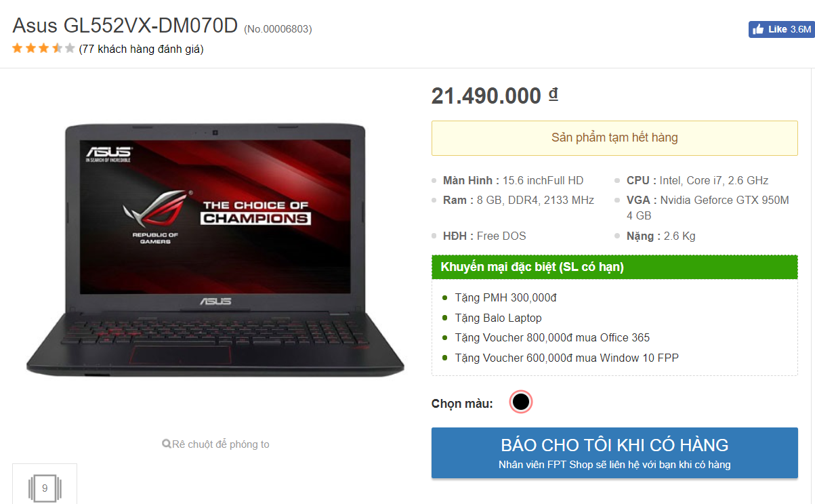815x504 pixels.
Task: Click the 3.6M like counter
Action: pos(800,30)
